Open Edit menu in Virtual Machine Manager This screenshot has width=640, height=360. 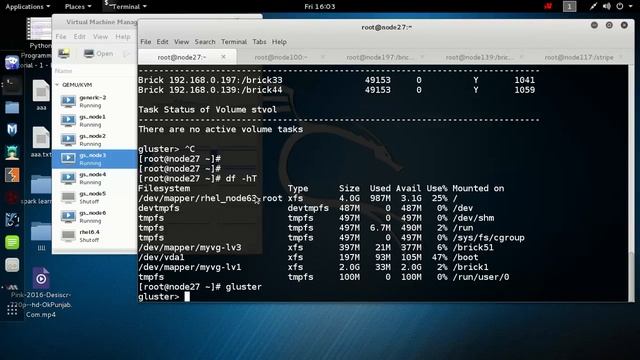click(x=80, y=37)
